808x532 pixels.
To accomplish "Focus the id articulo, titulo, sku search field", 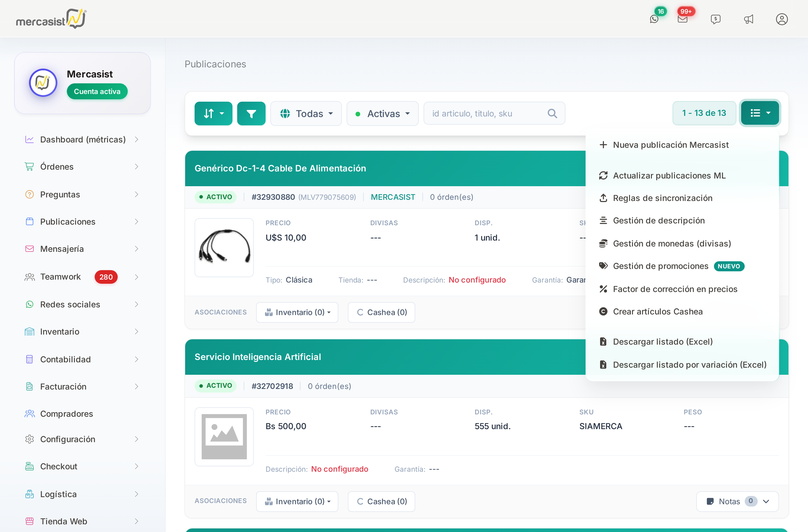I will point(494,113).
